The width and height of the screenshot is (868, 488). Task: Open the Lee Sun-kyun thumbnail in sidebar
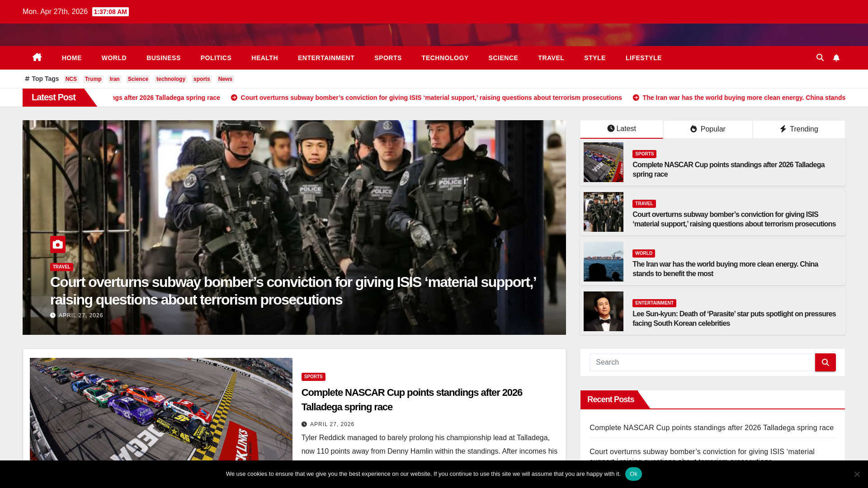[x=604, y=311]
